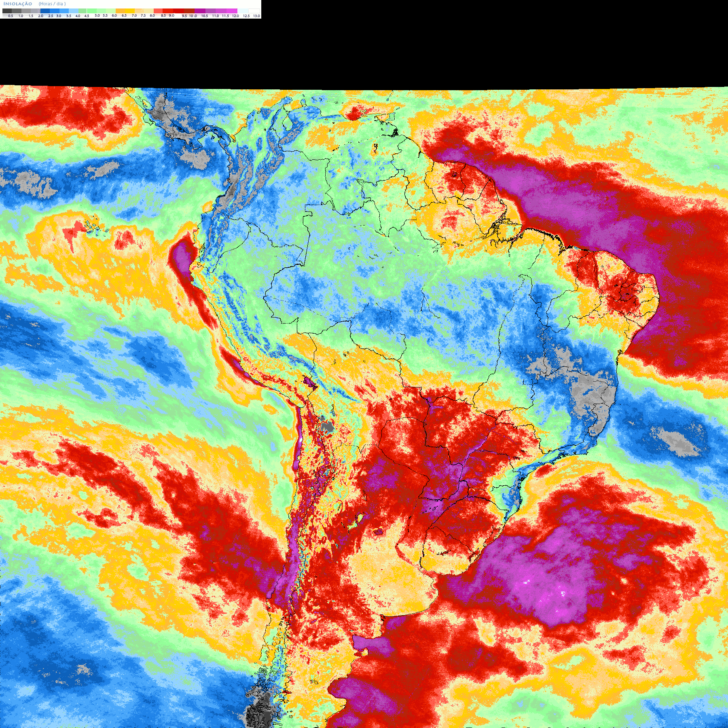Click the '9.5' legend value
This screenshot has height=728, width=728.
click(184, 16)
